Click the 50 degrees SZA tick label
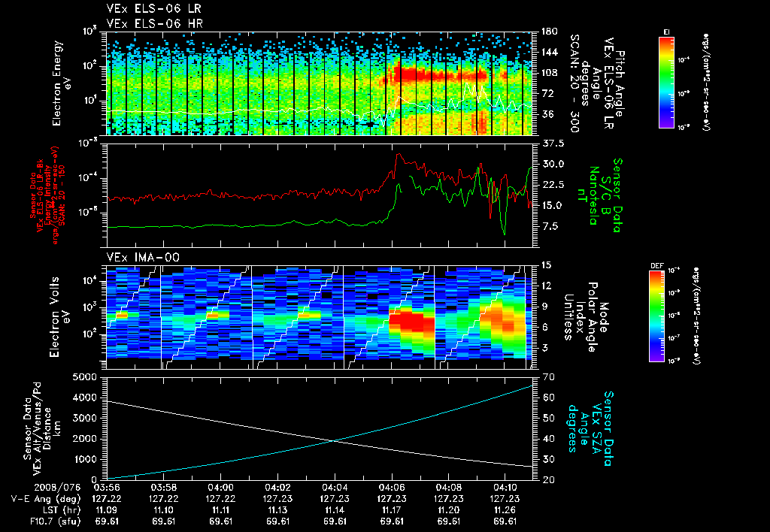The width and height of the screenshot is (770, 532). 548,418
